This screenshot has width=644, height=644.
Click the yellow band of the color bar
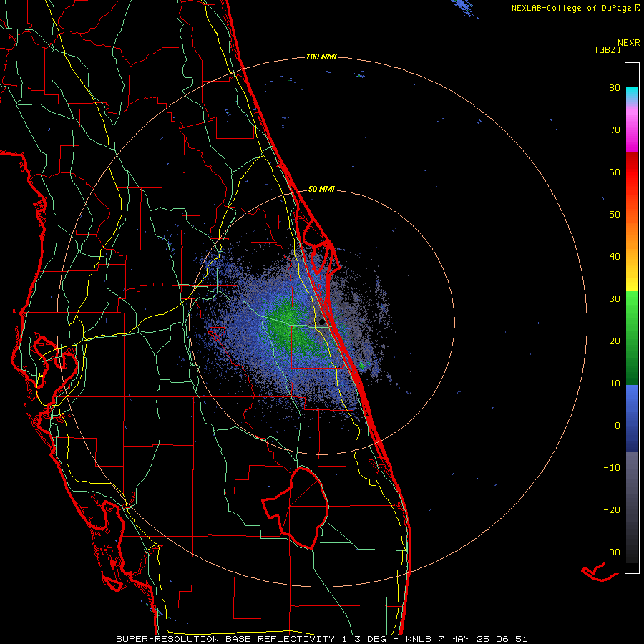(x=632, y=279)
